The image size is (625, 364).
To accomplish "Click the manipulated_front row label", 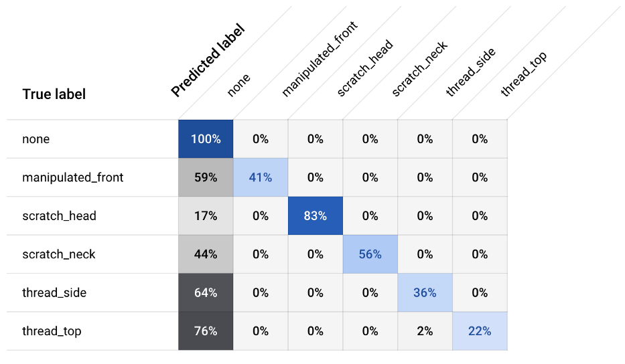I will [73, 178].
